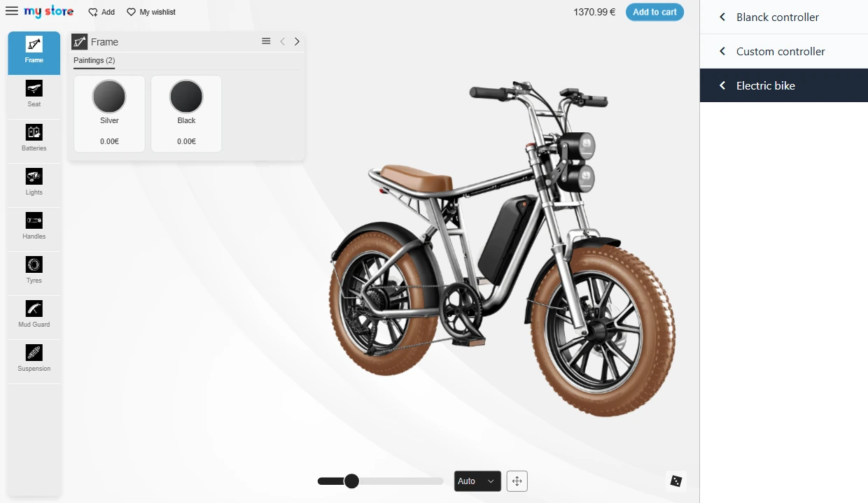Go to previous component with left arrow

tap(282, 41)
